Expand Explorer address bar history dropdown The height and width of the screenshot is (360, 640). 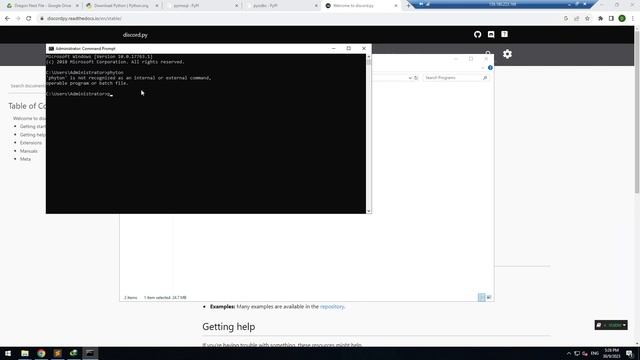410,78
